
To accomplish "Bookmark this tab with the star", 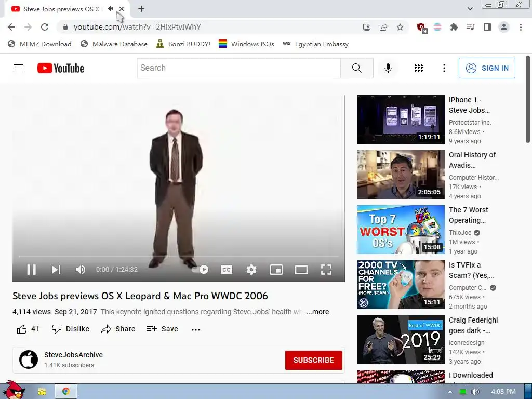I will click(400, 27).
